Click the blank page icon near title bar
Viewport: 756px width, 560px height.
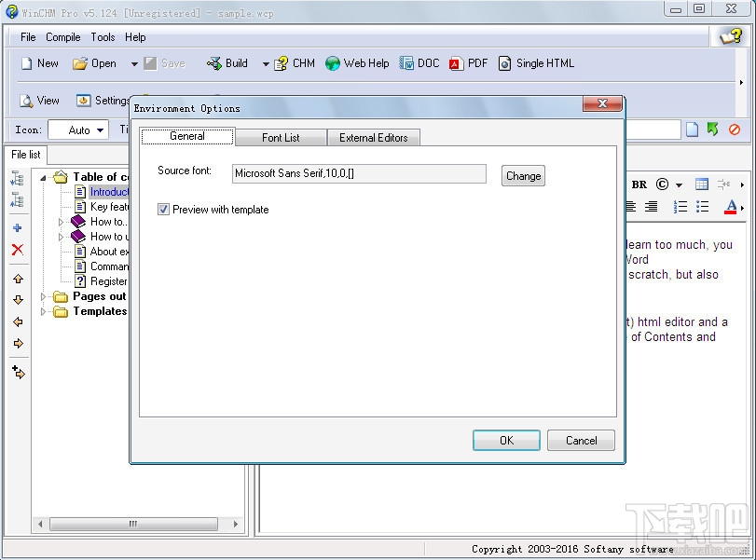tap(692, 130)
